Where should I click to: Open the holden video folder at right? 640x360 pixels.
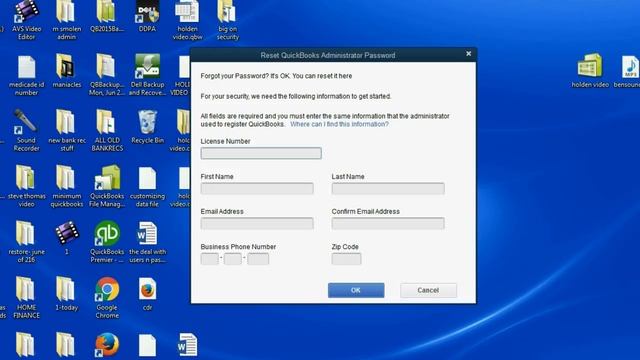point(590,71)
